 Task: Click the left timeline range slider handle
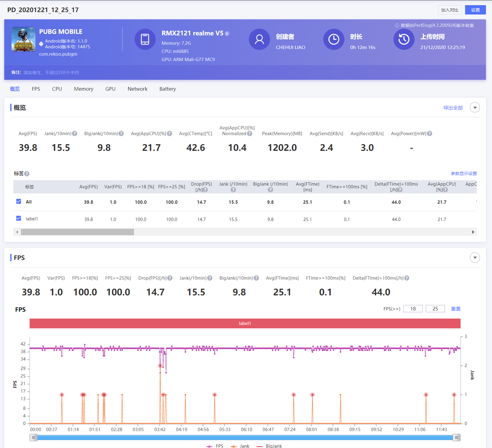pyautogui.click(x=34, y=438)
